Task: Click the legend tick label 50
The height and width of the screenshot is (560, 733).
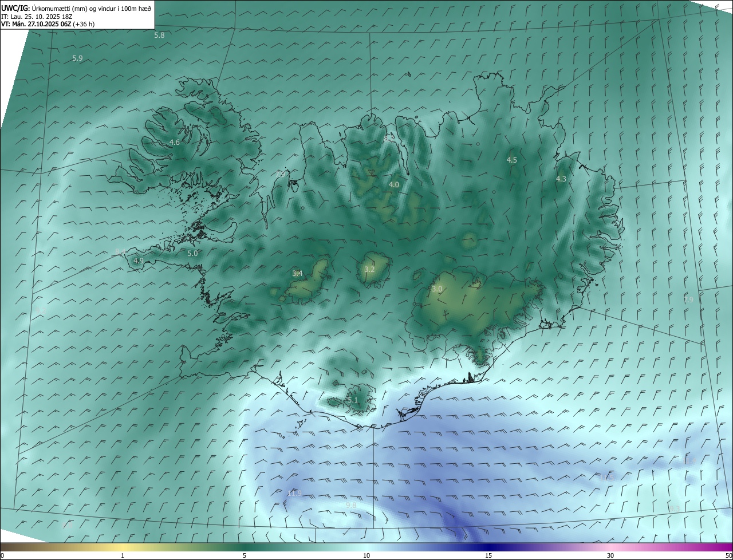Action: (728, 556)
